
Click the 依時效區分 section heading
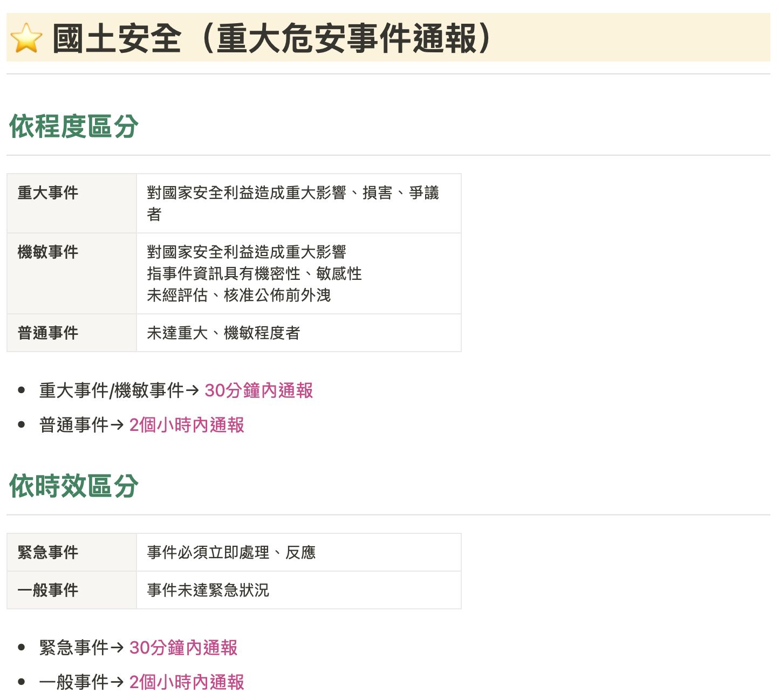[x=74, y=486]
